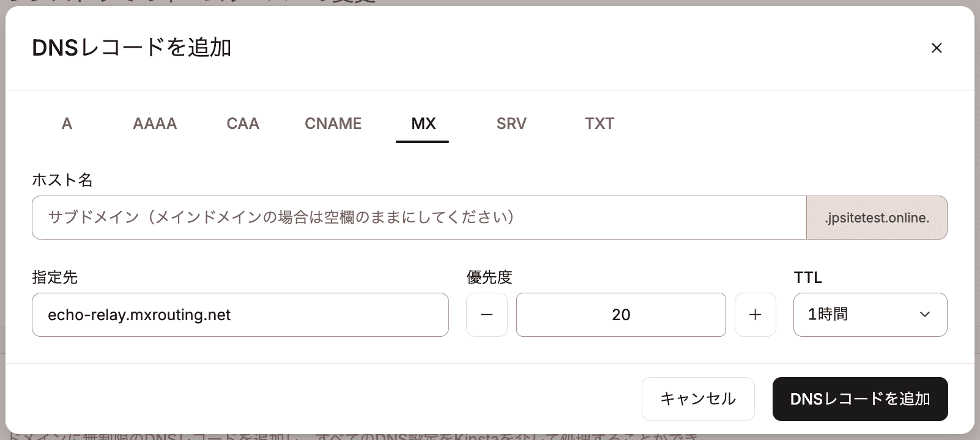The image size is (980, 440).
Task: Click the plus icon to raise priority
Action: tap(755, 315)
